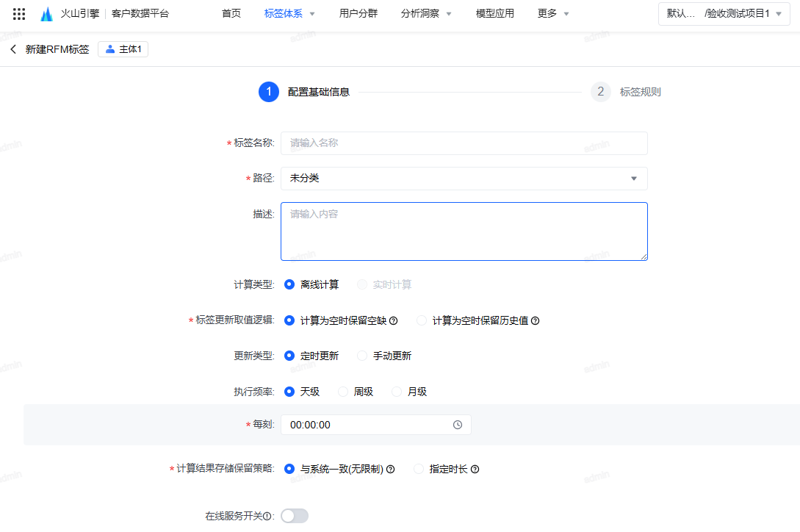800x532 pixels.
Task: Click help icon beside 指定时长
Action: [x=475, y=470]
